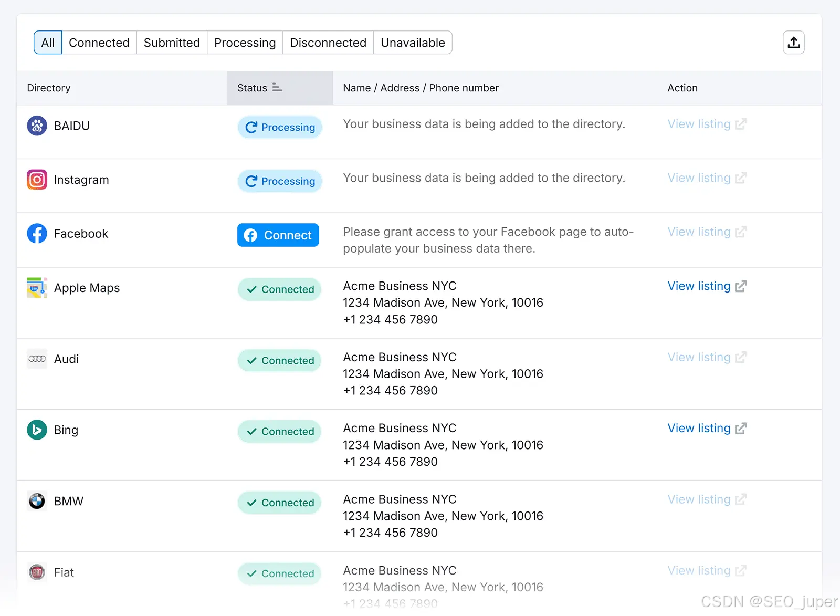
Task: Click the BAIDU directory name
Action: 72,126
